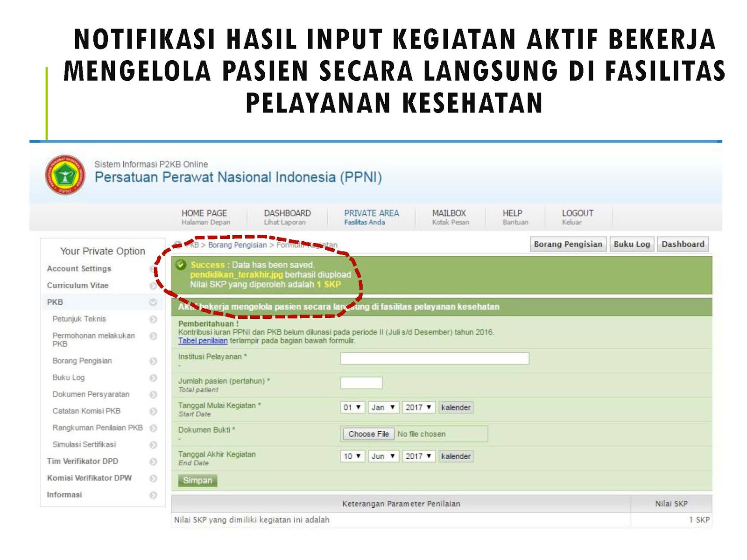Open Rangkuman Penilaian PKB sidebar item
Screen dimensions: 747x560
98,428
